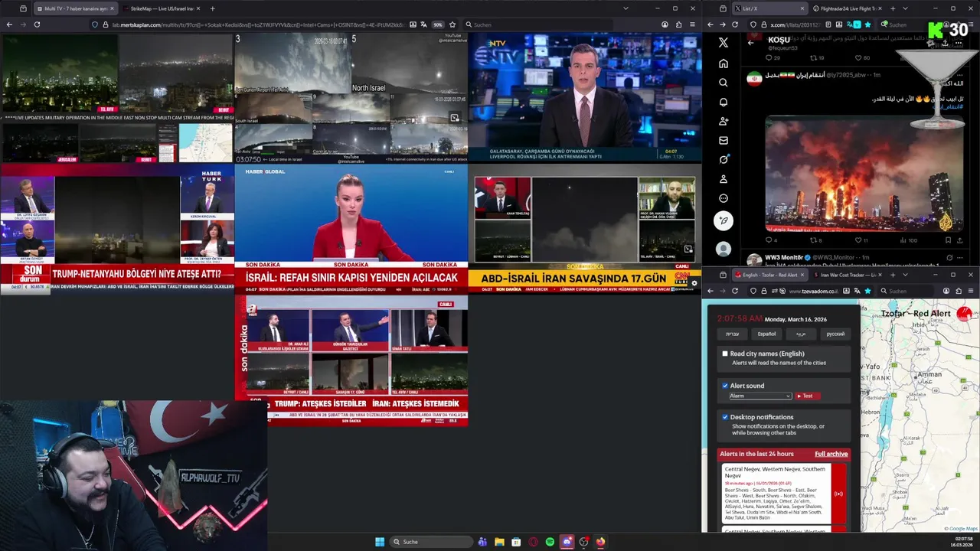Switch Tzofar language to Español
The height and width of the screenshot is (551, 980).
[x=766, y=334]
